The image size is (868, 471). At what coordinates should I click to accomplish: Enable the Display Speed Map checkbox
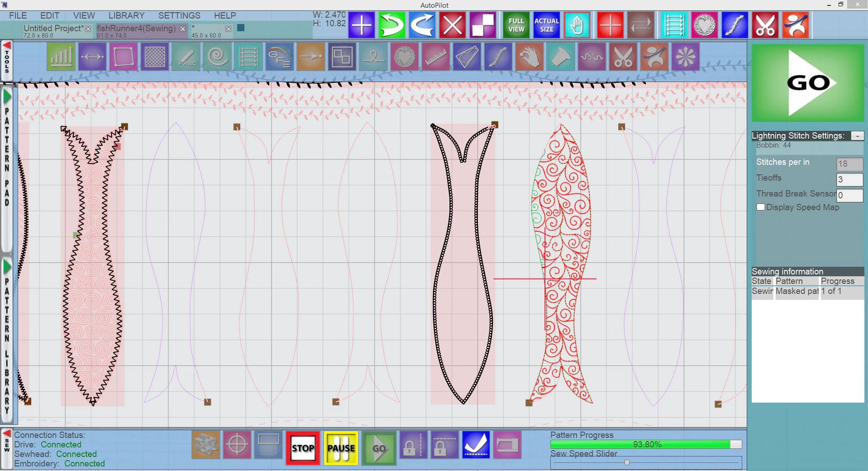pos(761,207)
